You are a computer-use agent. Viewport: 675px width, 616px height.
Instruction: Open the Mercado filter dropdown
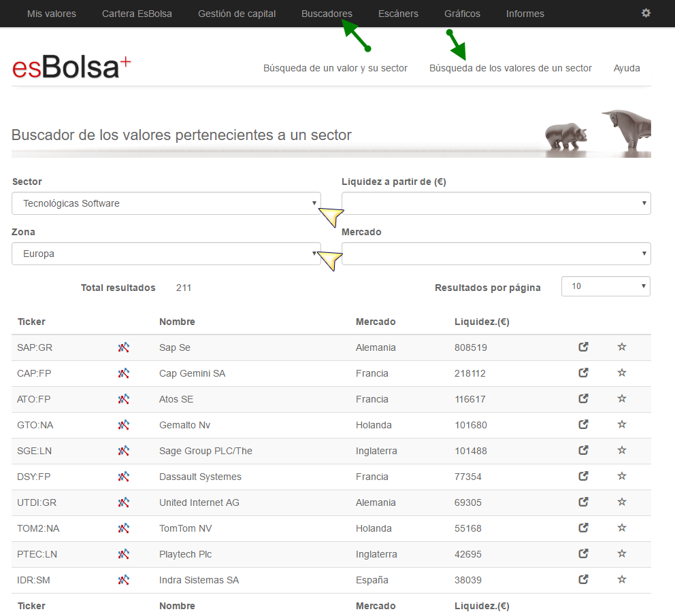coord(496,254)
